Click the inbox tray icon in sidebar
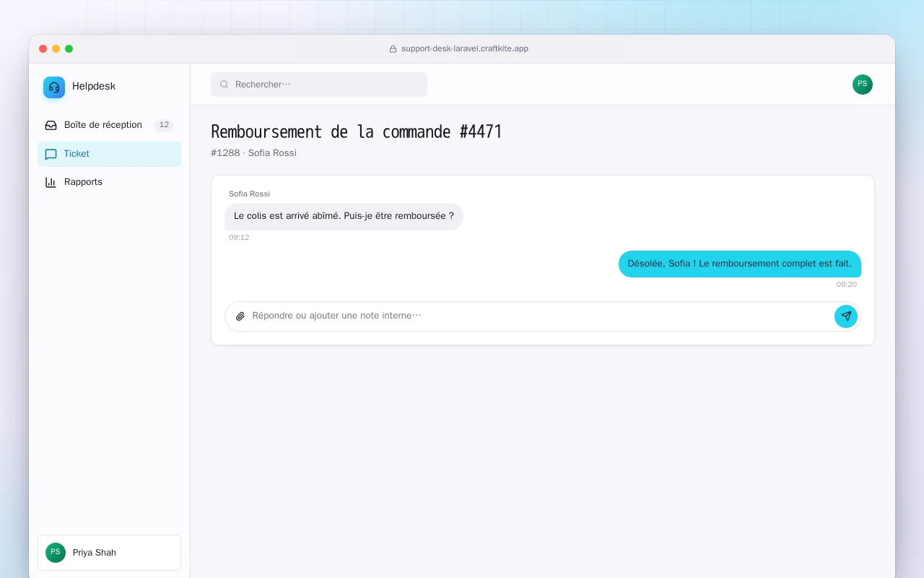924x578 pixels. (x=51, y=125)
